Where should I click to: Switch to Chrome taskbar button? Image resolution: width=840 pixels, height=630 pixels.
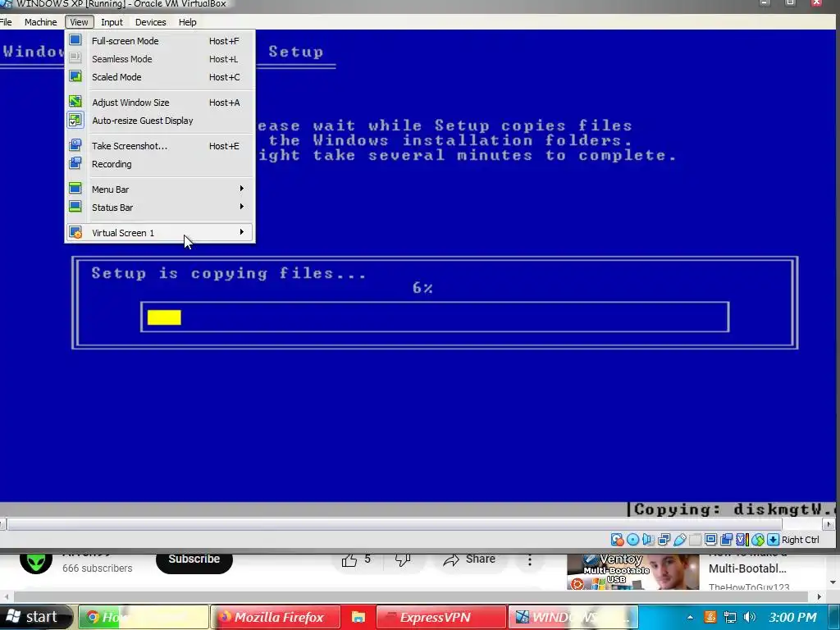[143, 617]
